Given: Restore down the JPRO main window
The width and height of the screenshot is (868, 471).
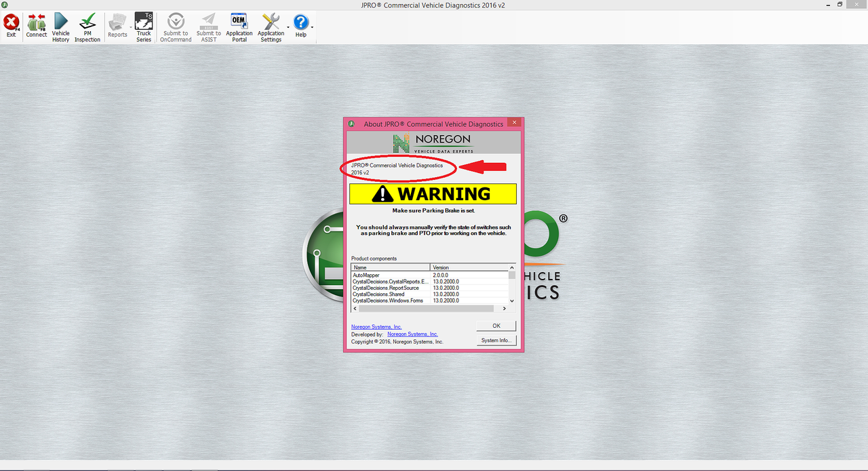Looking at the screenshot, I should coord(840,5).
